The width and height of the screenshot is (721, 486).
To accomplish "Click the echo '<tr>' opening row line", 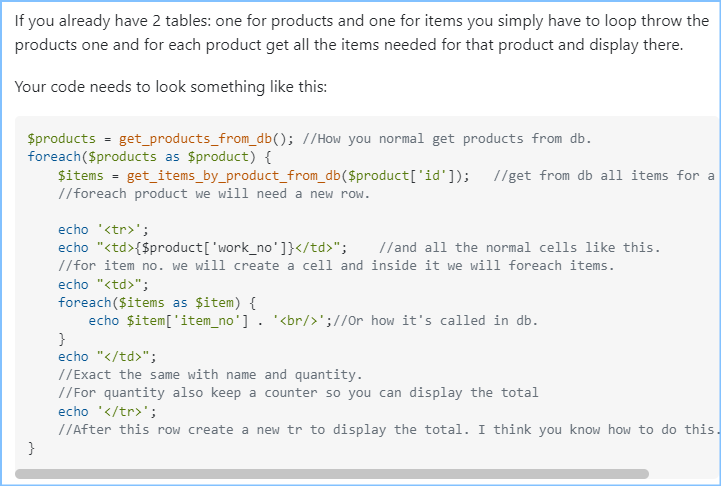I will tap(103, 229).
